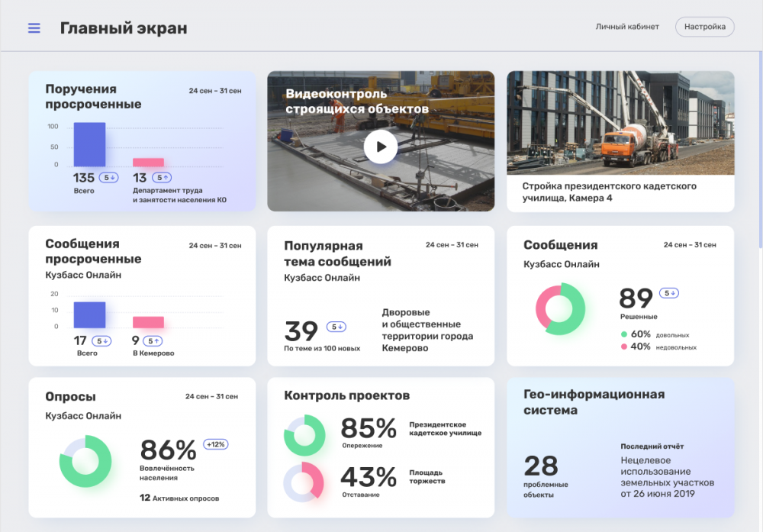
Task: Click the 5↓ badge next to 135
Action: point(109,178)
